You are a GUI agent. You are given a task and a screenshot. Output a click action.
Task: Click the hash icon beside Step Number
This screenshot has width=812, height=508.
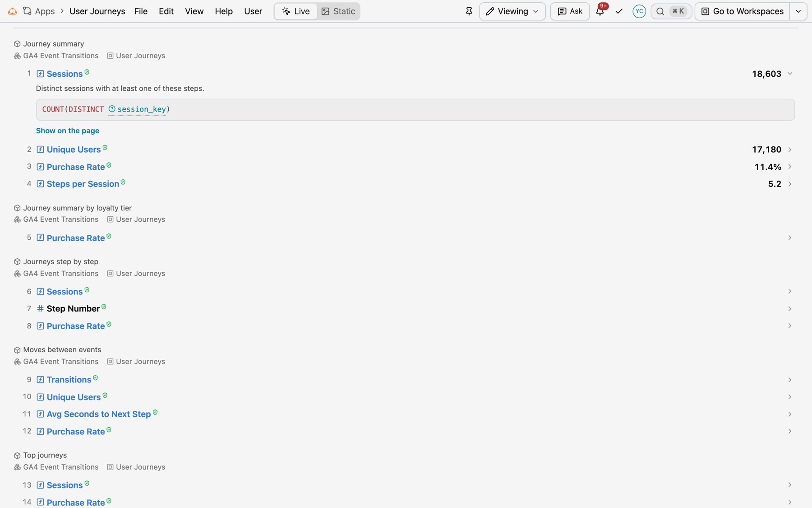(x=40, y=308)
